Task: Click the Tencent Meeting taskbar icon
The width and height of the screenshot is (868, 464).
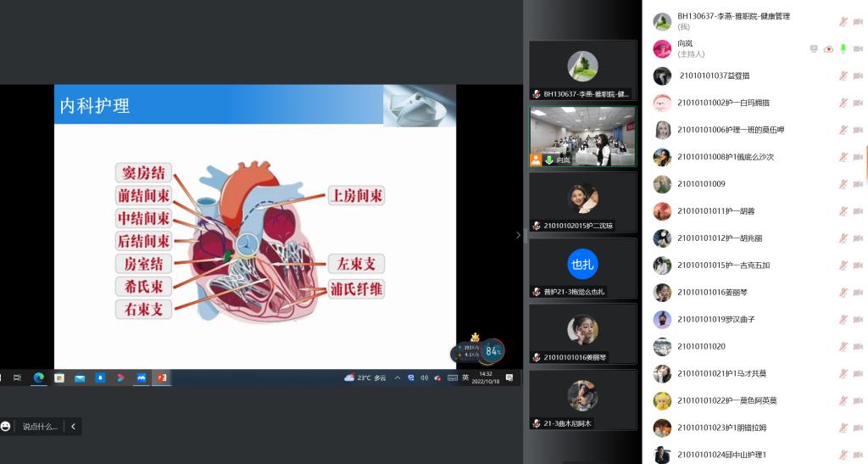Action: (x=141, y=377)
